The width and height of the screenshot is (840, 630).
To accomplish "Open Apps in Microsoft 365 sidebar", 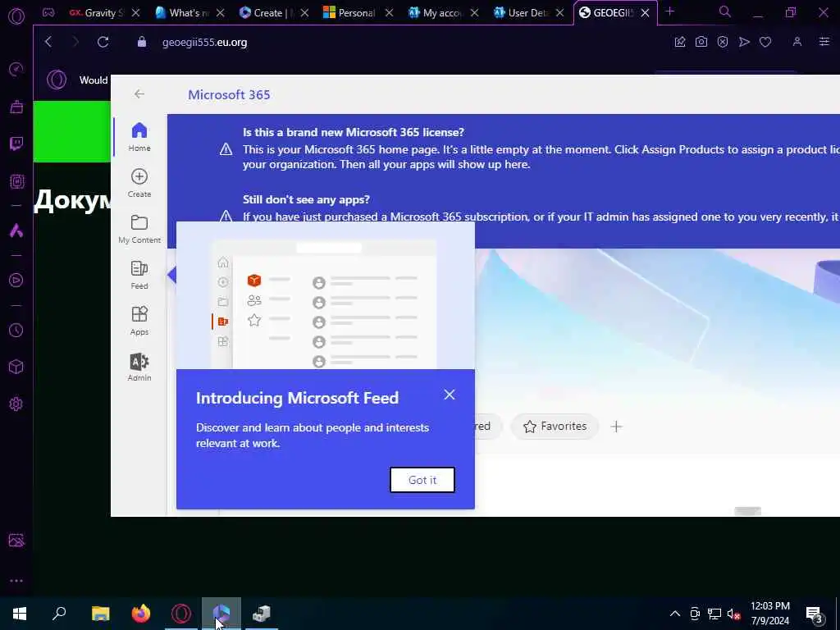I will (x=139, y=322).
